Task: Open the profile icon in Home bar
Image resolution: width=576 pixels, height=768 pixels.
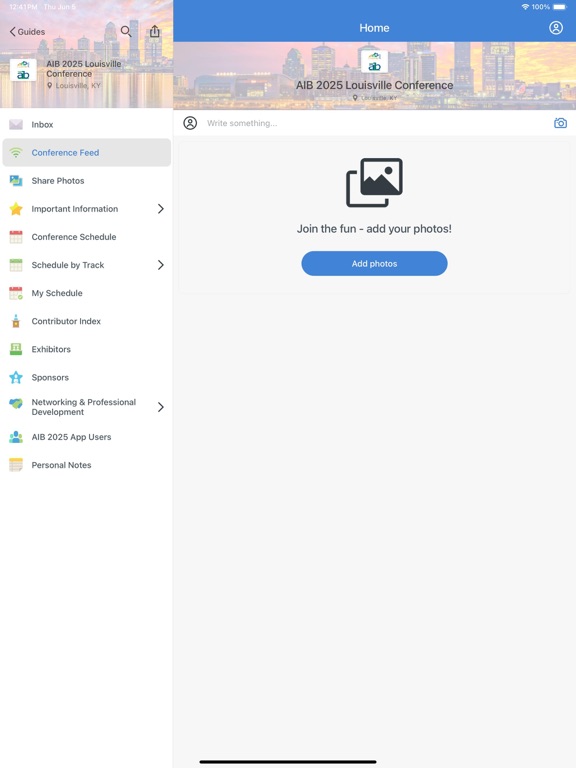Action: point(556,28)
